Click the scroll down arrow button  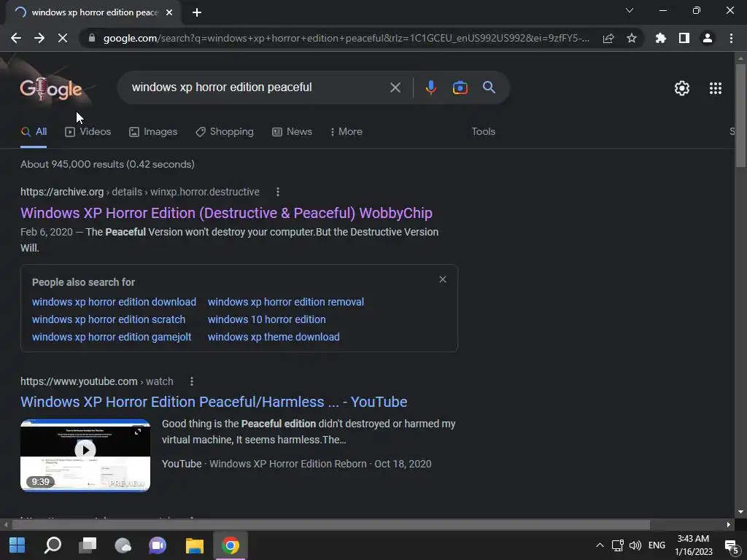pyautogui.click(x=740, y=512)
